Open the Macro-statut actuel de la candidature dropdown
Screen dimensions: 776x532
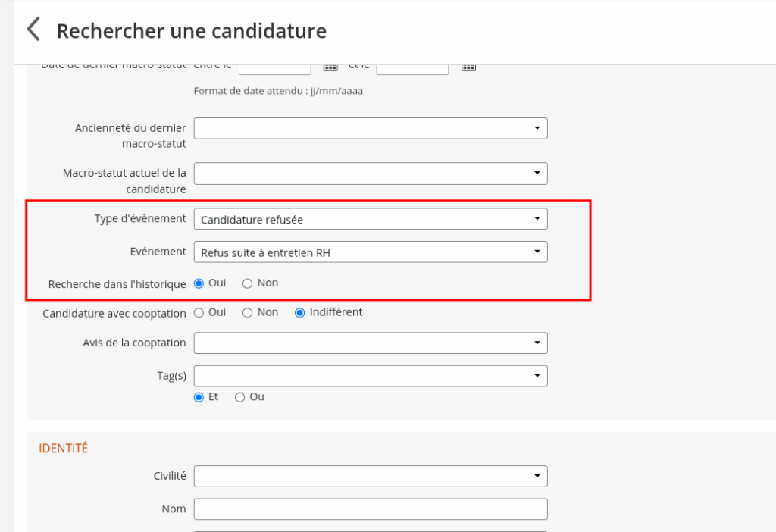pyautogui.click(x=371, y=174)
